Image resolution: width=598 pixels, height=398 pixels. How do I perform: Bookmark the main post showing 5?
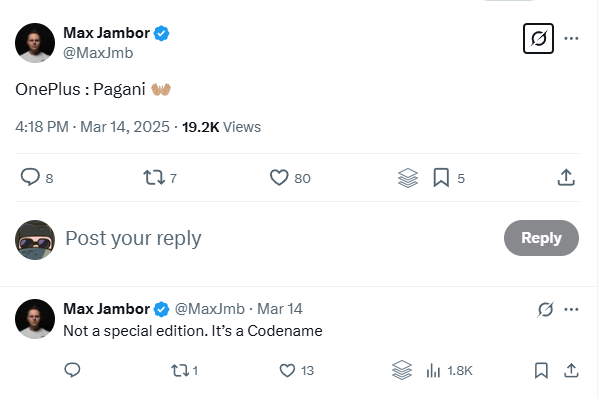[441, 178]
